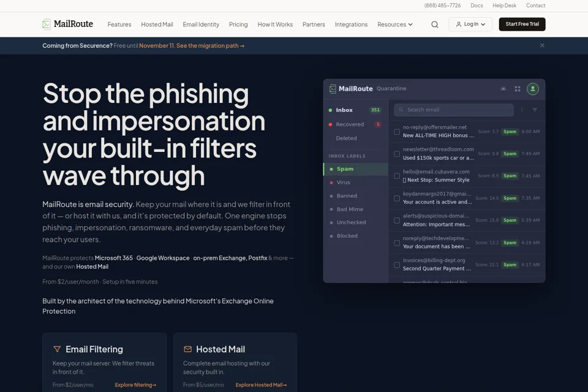The height and width of the screenshot is (392, 588).
Task: Open the site search magnifier icon
Action: (x=435, y=24)
